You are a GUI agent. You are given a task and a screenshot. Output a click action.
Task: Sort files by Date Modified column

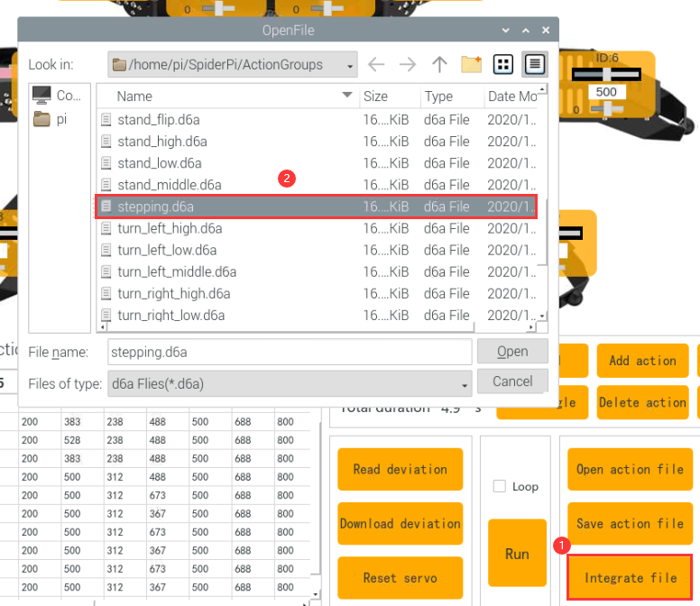[x=511, y=96]
